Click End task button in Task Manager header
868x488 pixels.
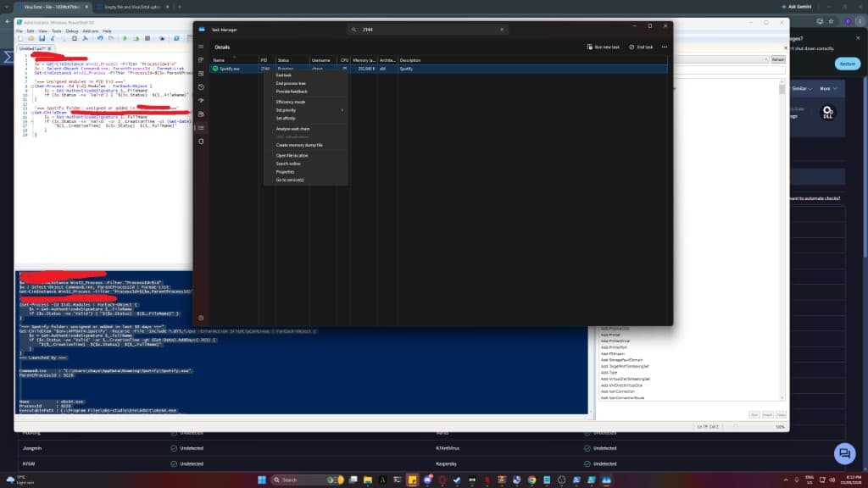(x=641, y=47)
